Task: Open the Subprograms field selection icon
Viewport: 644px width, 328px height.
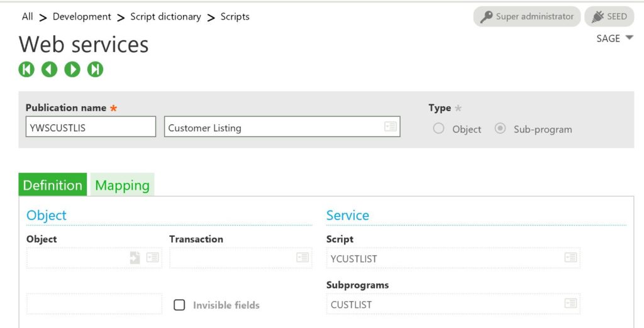Action: pyautogui.click(x=570, y=303)
